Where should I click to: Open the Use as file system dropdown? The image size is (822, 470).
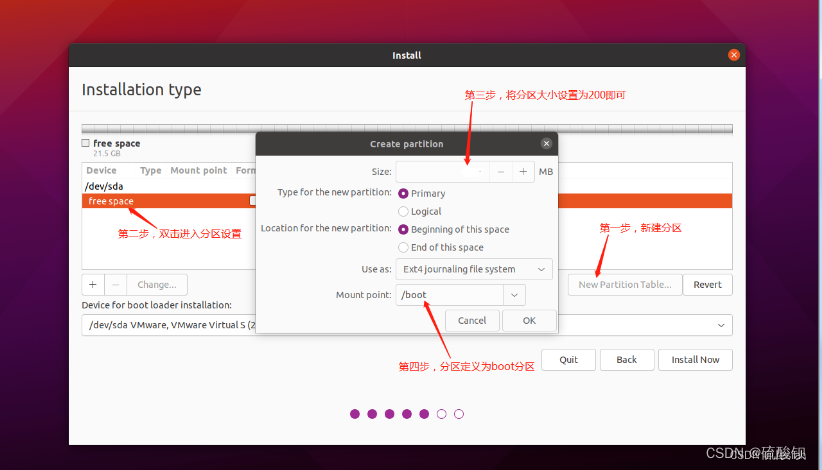click(x=474, y=269)
